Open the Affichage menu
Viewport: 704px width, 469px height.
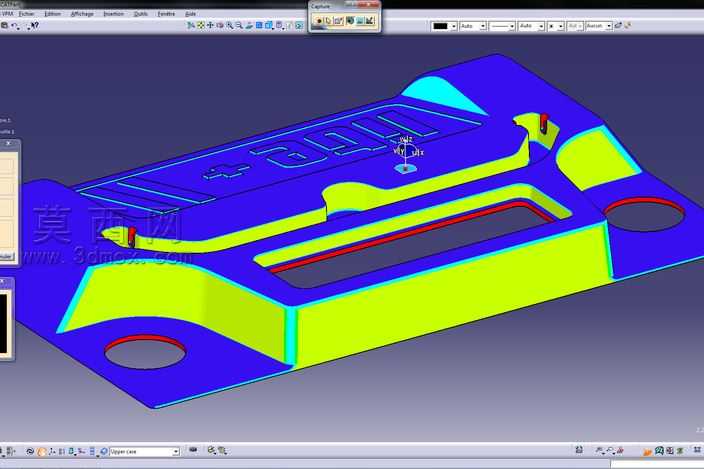82,14
